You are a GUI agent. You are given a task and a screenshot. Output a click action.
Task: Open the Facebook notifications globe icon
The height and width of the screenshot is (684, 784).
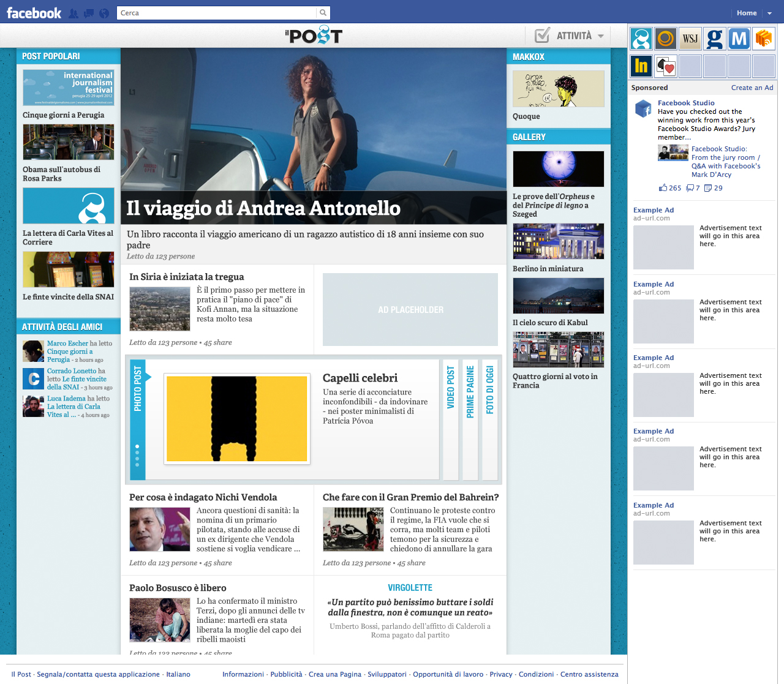click(104, 13)
